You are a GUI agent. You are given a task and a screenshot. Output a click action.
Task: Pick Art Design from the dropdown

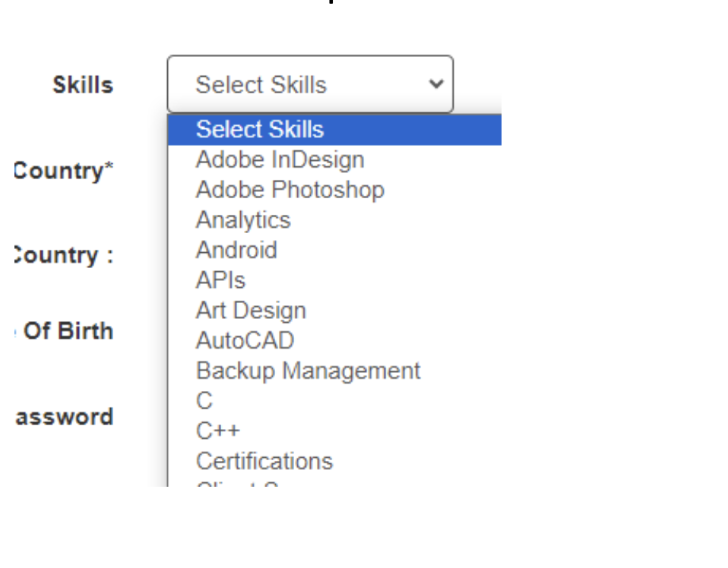pyautogui.click(x=251, y=311)
